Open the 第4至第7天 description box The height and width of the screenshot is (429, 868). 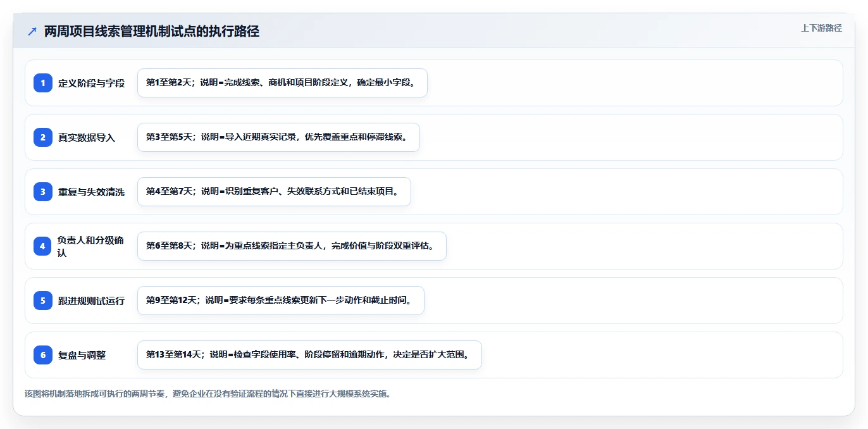[274, 192]
